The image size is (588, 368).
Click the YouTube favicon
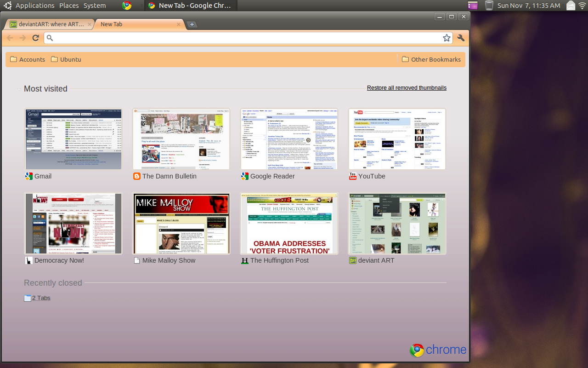point(352,176)
